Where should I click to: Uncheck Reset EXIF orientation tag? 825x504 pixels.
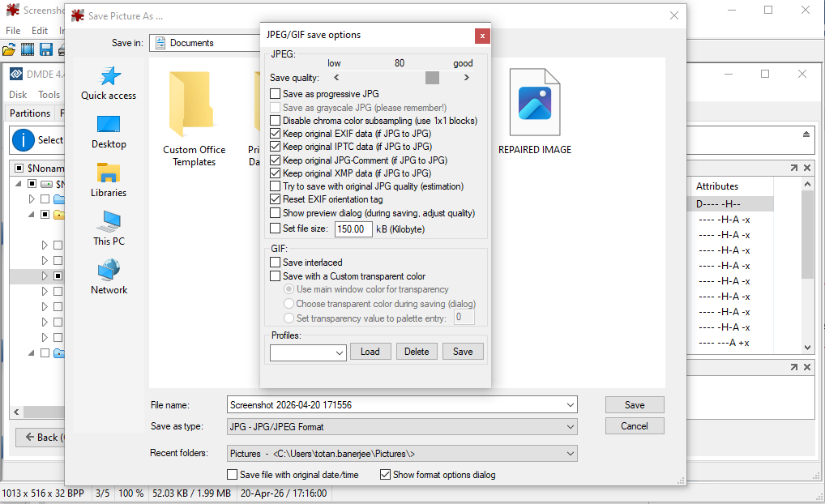tap(276, 199)
